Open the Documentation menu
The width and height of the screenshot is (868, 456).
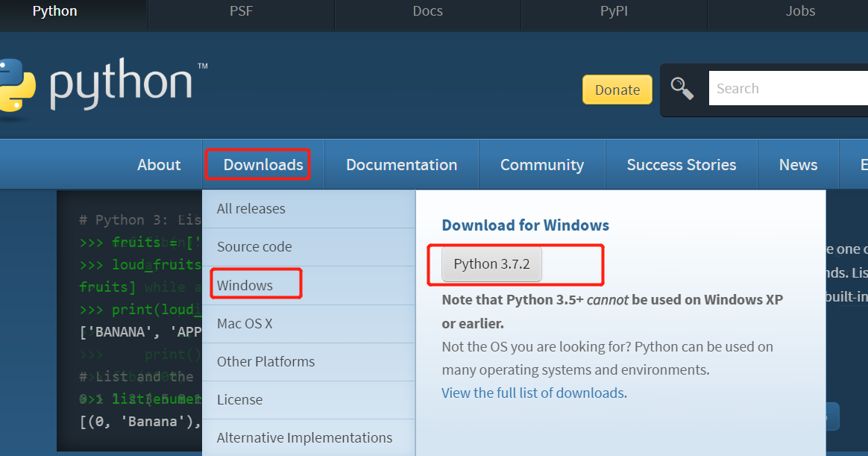click(x=401, y=164)
